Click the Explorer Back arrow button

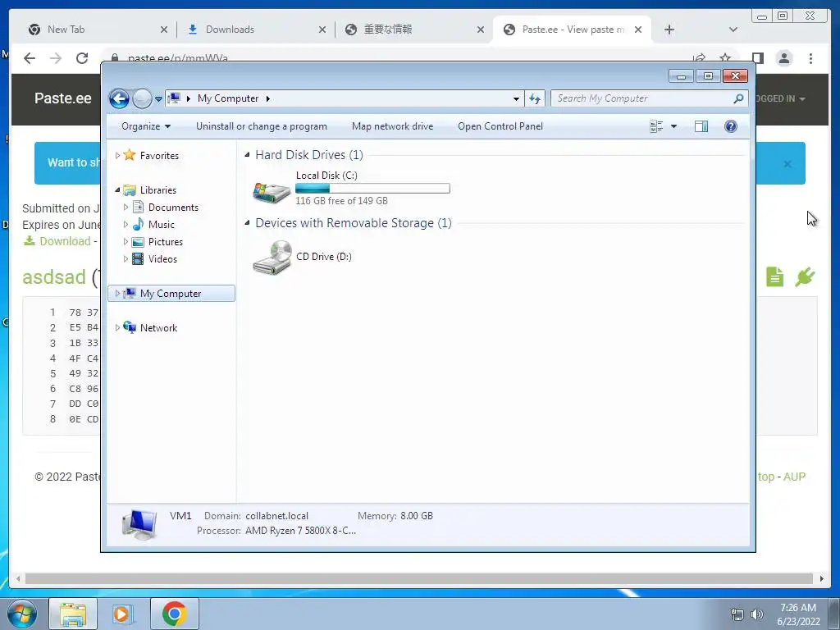click(x=119, y=98)
